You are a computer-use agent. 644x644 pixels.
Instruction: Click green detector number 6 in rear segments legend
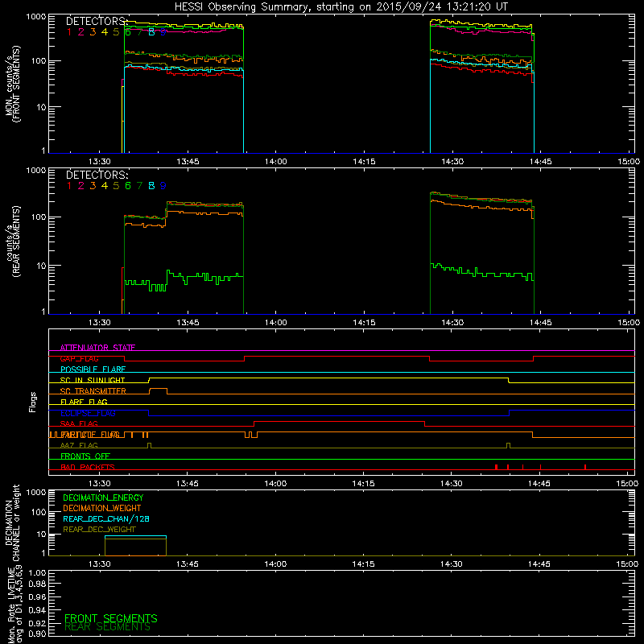click(x=128, y=186)
